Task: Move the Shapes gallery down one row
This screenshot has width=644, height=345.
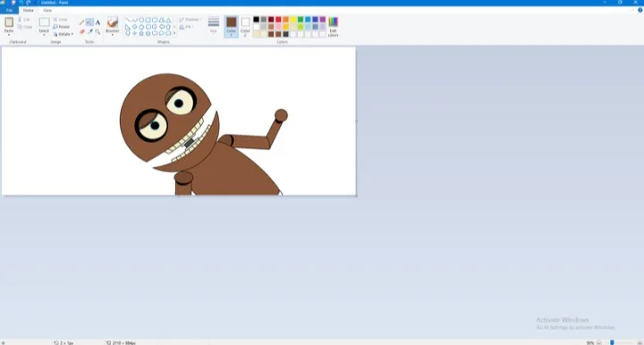Action: click(174, 27)
